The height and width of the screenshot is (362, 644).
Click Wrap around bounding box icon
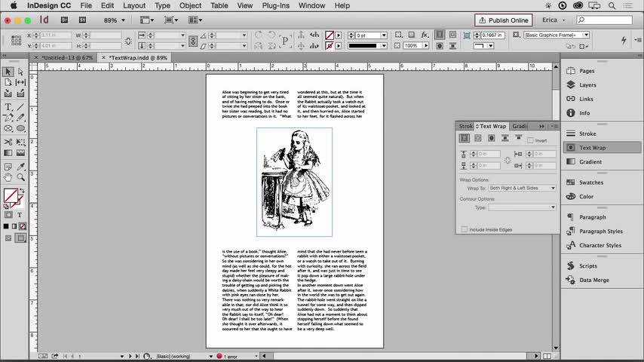(x=478, y=138)
